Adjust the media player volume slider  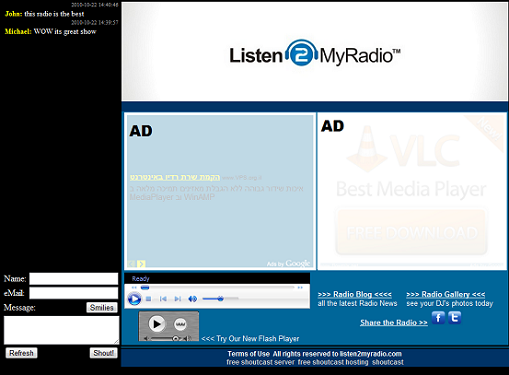tap(220, 299)
